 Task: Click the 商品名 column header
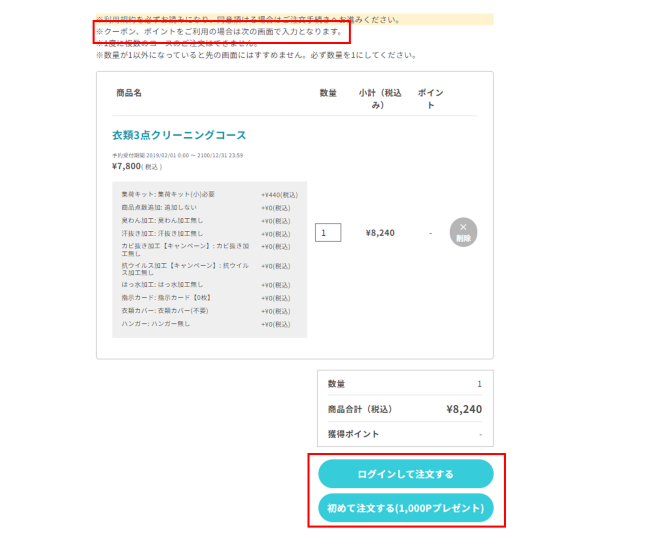[129, 93]
